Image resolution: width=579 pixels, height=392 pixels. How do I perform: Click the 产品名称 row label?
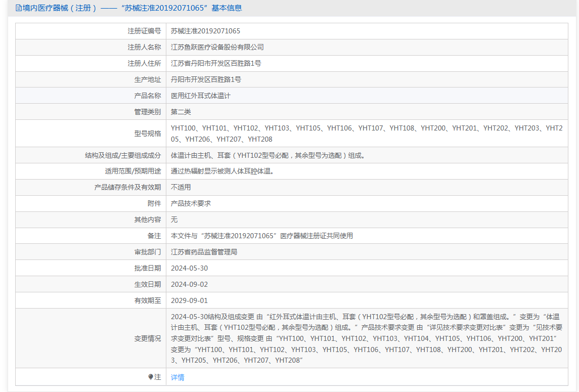tap(148, 96)
